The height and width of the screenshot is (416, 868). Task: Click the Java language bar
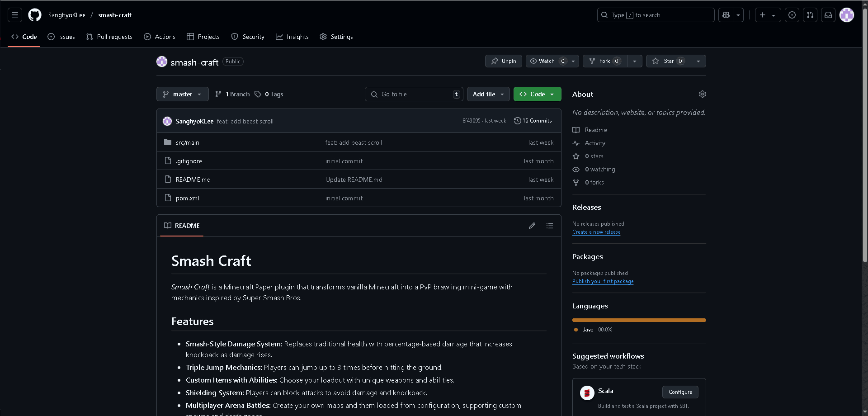pyautogui.click(x=639, y=320)
